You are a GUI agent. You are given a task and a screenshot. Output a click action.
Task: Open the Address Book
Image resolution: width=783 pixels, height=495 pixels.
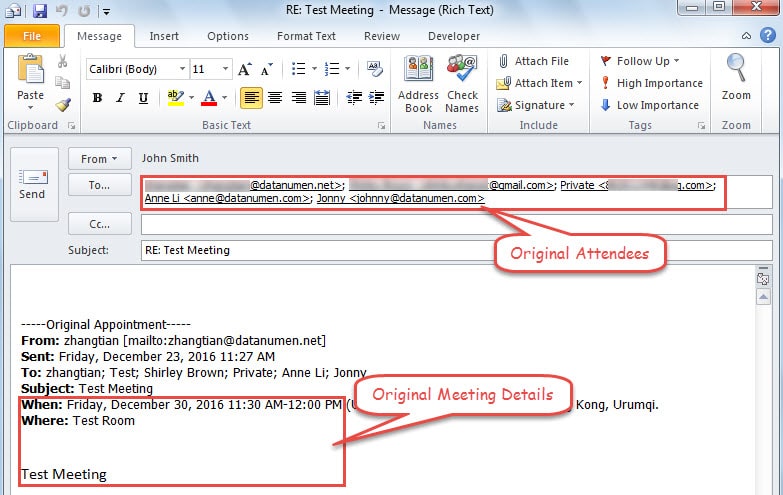[418, 84]
